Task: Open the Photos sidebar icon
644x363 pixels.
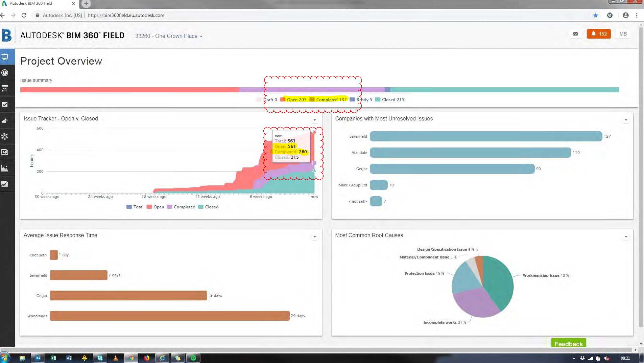Action: (5, 168)
